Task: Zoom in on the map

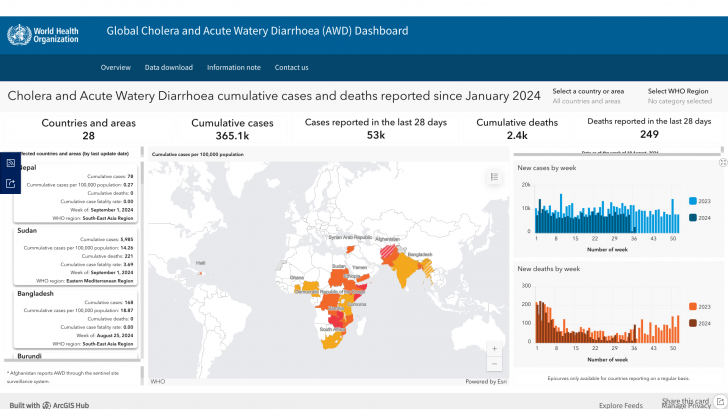Action: click(x=493, y=349)
